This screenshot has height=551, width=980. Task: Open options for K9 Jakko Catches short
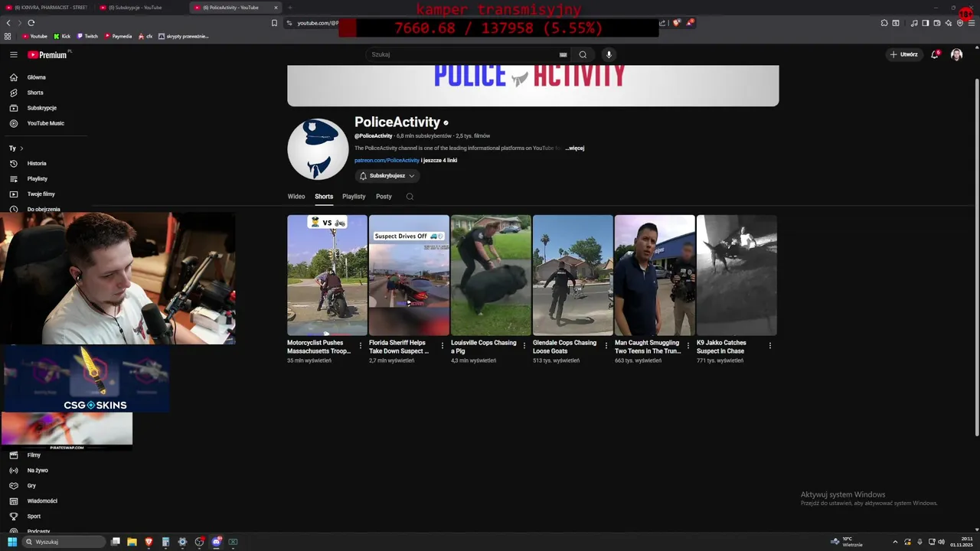click(x=770, y=346)
